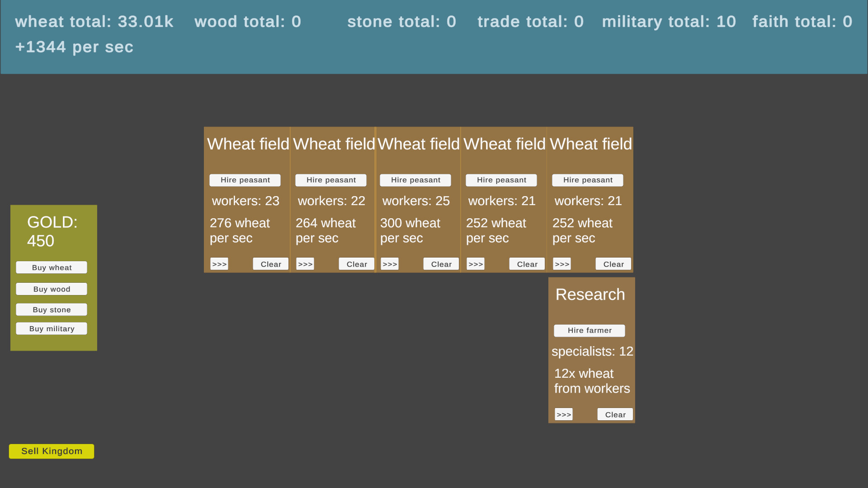This screenshot has width=868, height=488.
Task: Buy wheat with gold
Action: pos(52,267)
